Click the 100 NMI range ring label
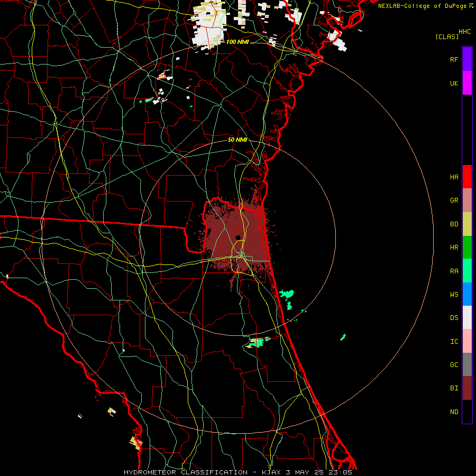This screenshot has height=476, width=476. coord(237,42)
